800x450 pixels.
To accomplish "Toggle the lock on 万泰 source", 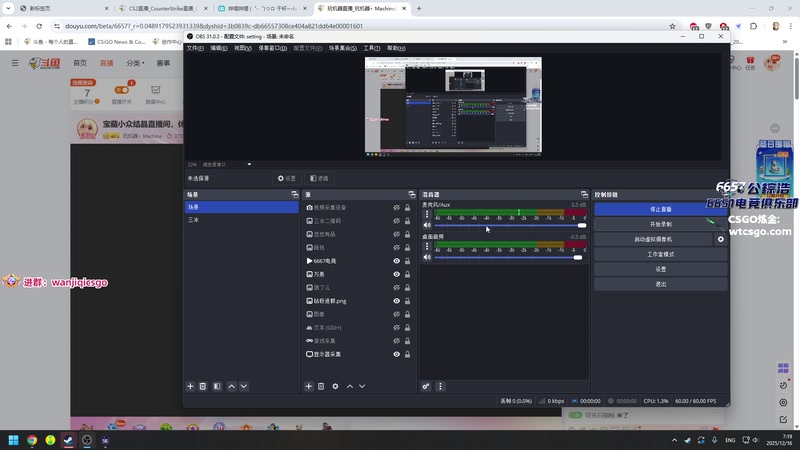I will tap(407, 274).
